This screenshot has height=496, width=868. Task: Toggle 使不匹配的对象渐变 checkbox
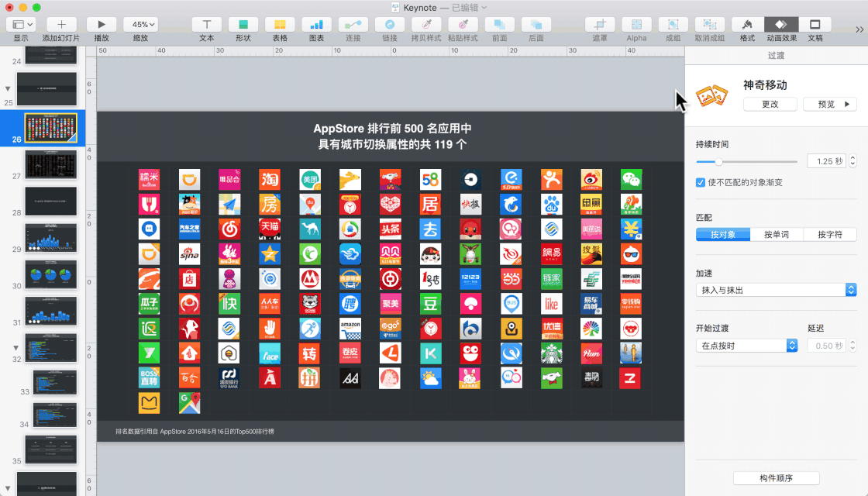coord(701,182)
